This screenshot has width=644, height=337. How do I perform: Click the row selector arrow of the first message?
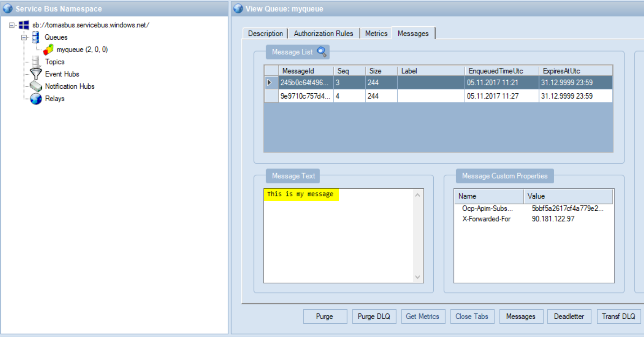coord(269,83)
